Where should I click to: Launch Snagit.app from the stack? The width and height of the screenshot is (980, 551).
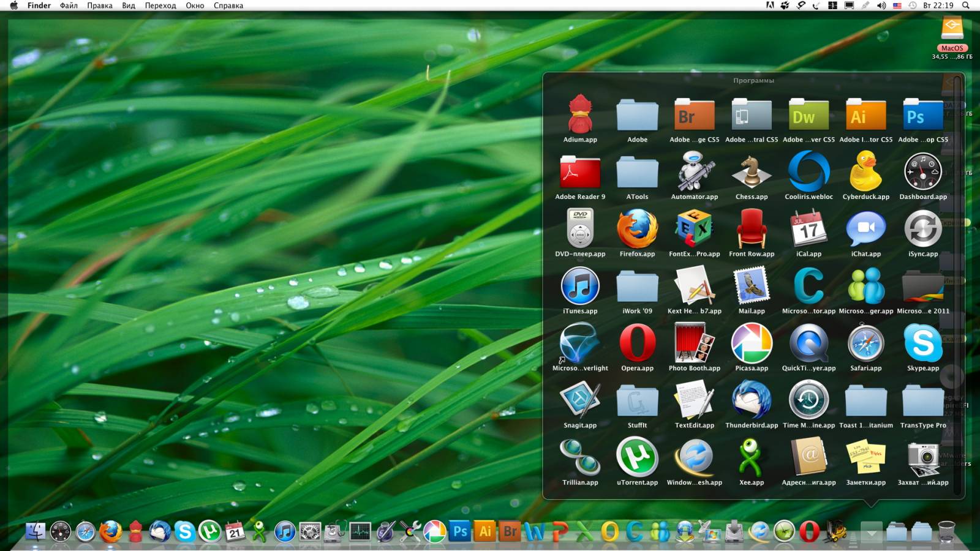pyautogui.click(x=580, y=400)
